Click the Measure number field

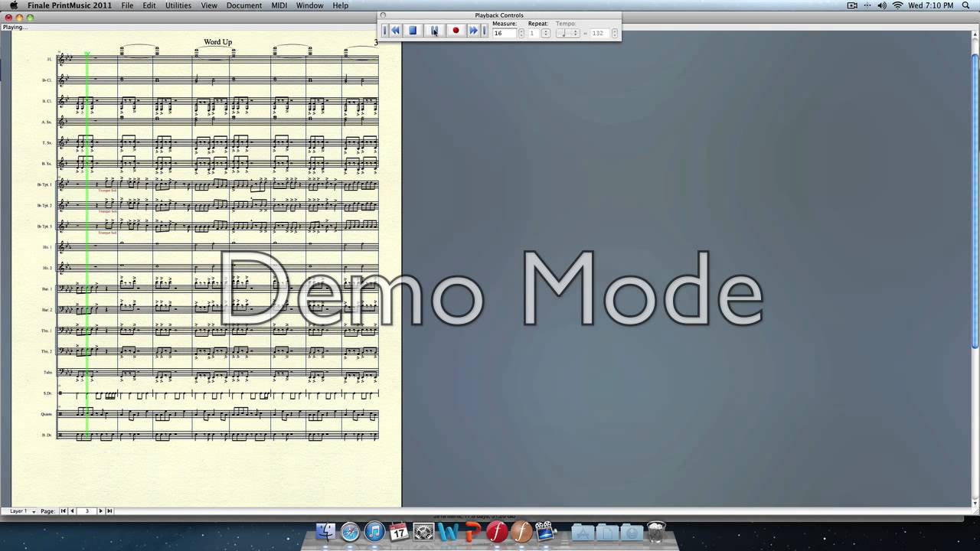coord(505,34)
